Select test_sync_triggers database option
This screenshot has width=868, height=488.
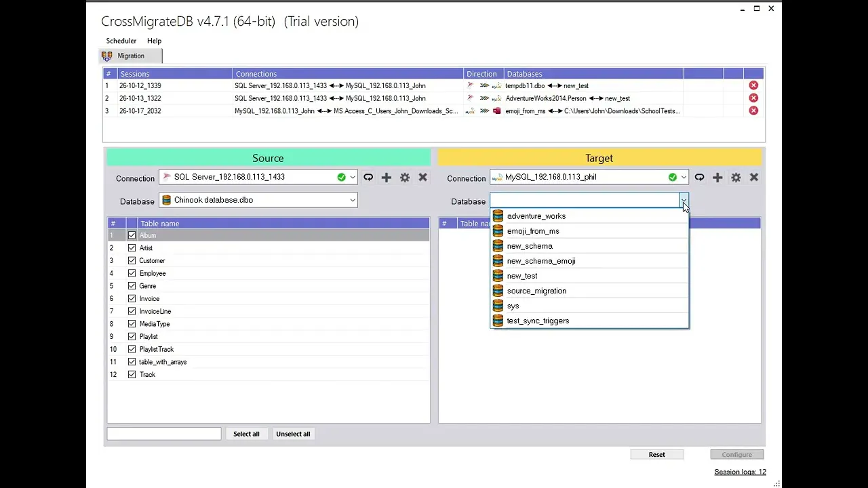tap(589, 321)
